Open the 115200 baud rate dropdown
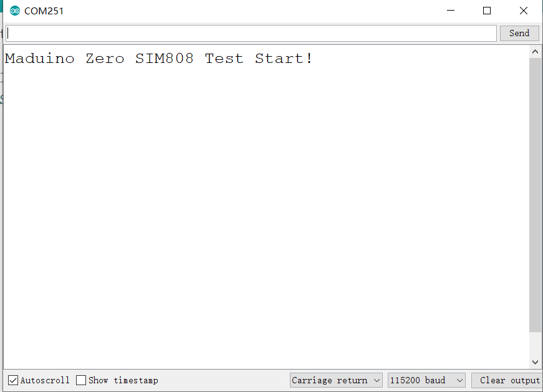The width and height of the screenshot is (543, 392). (x=426, y=380)
